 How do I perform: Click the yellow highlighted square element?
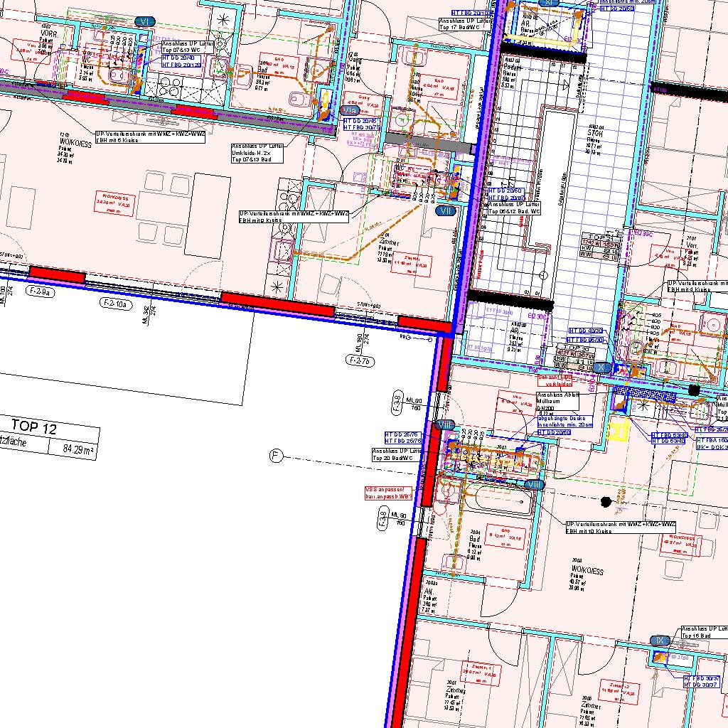pos(618,427)
